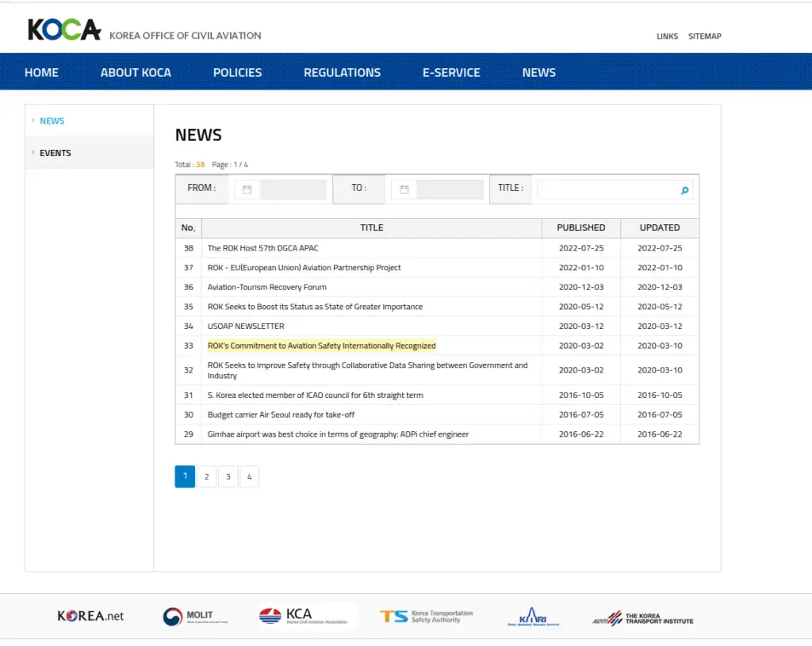Image resolution: width=812 pixels, height=646 pixels.
Task: Select EVENTS in the left sidebar
Action: click(x=56, y=153)
